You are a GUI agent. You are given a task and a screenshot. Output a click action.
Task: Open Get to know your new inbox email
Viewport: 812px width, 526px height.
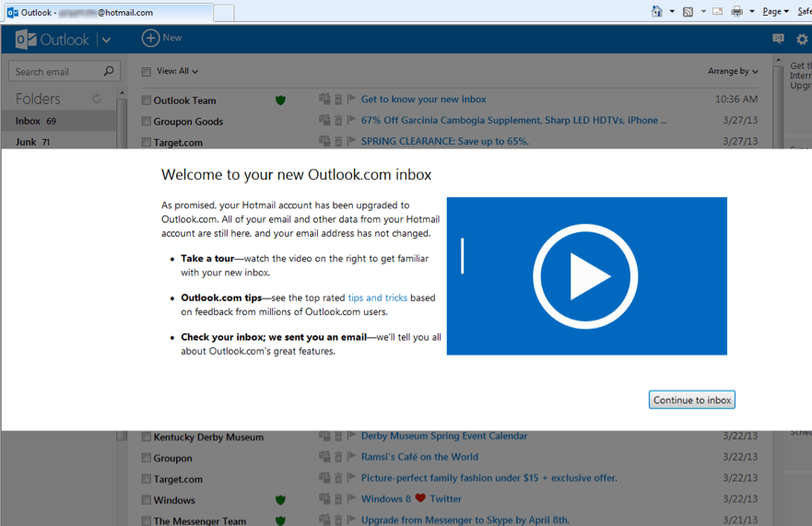pyautogui.click(x=423, y=99)
